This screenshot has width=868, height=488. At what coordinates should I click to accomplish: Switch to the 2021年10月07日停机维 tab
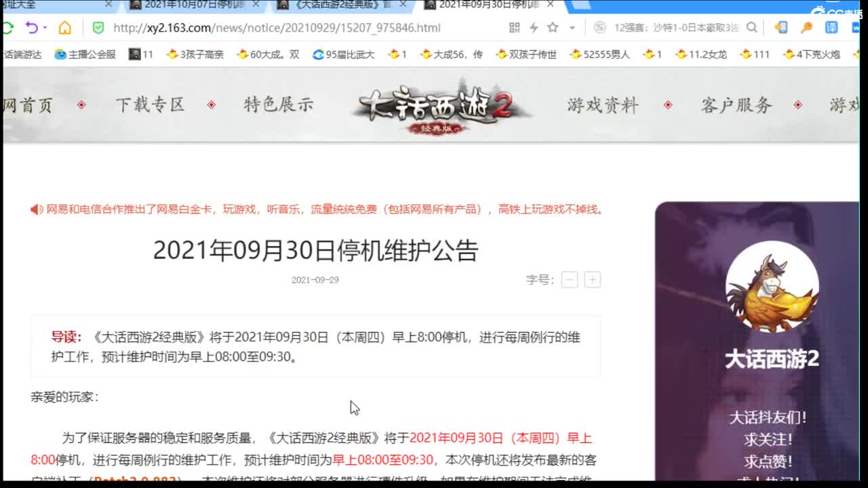click(x=194, y=5)
